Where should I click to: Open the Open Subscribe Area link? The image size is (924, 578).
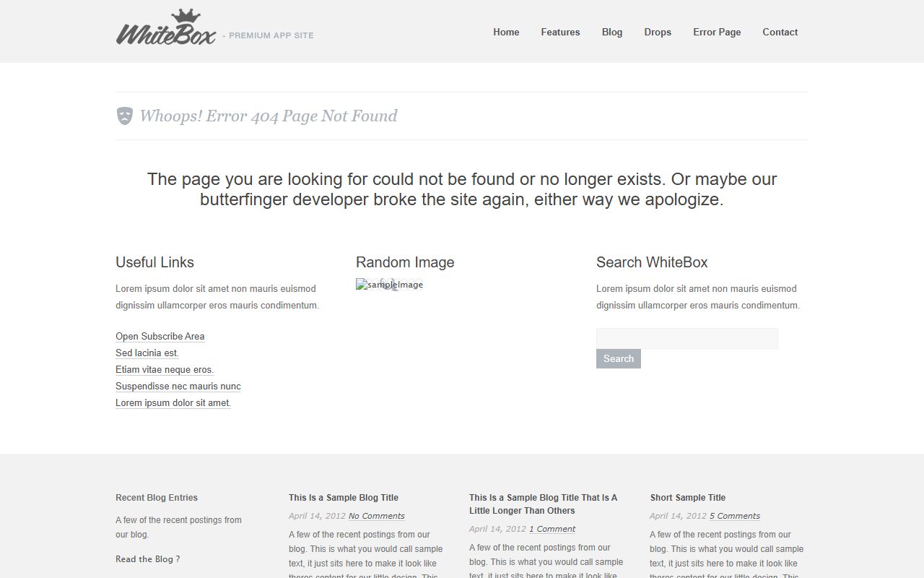[x=160, y=336]
